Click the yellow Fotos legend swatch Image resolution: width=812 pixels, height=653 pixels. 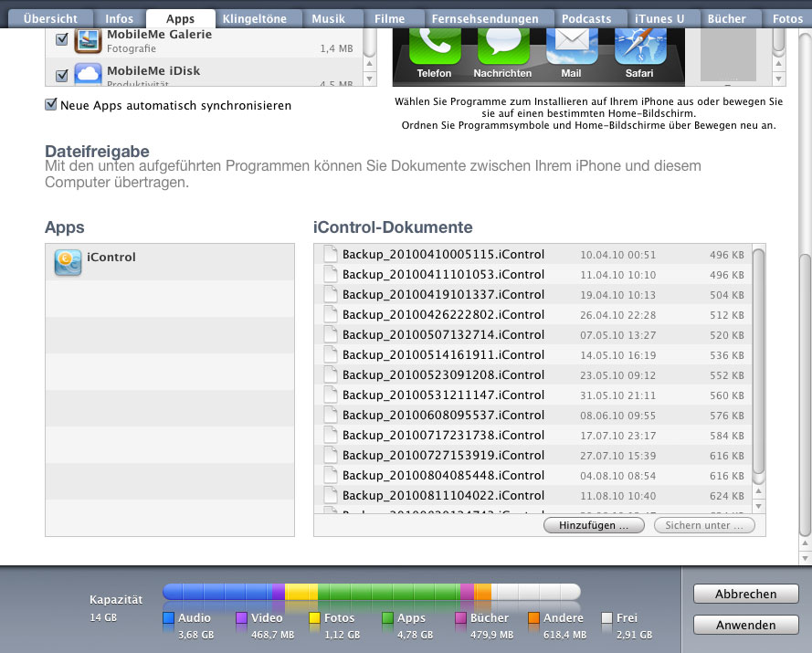pos(314,617)
